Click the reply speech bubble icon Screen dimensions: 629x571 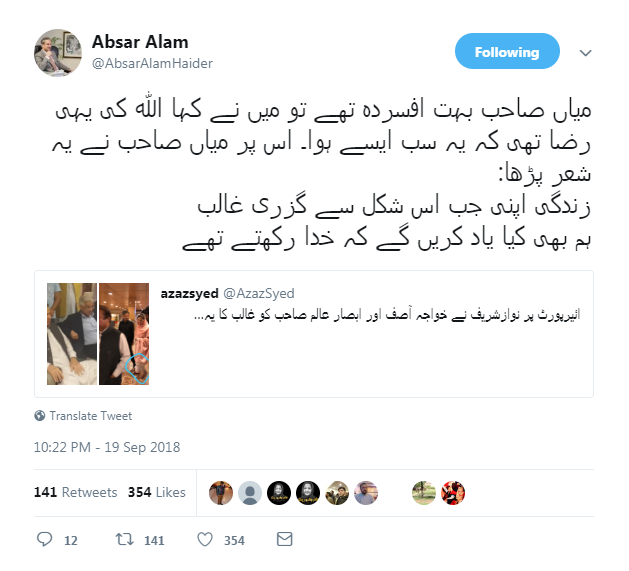click(x=45, y=539)
